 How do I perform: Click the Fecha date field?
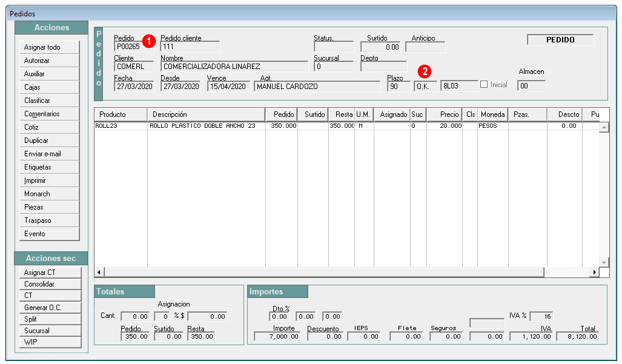[x=134, y=87]
